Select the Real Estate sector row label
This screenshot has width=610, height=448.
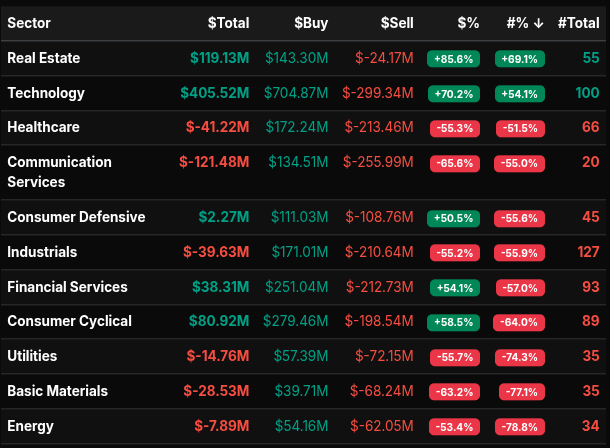[x=44, y=58]
